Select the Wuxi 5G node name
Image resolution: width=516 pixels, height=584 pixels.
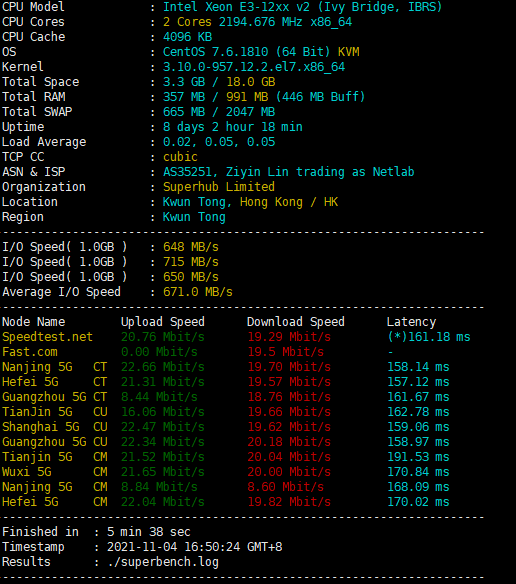27,472
